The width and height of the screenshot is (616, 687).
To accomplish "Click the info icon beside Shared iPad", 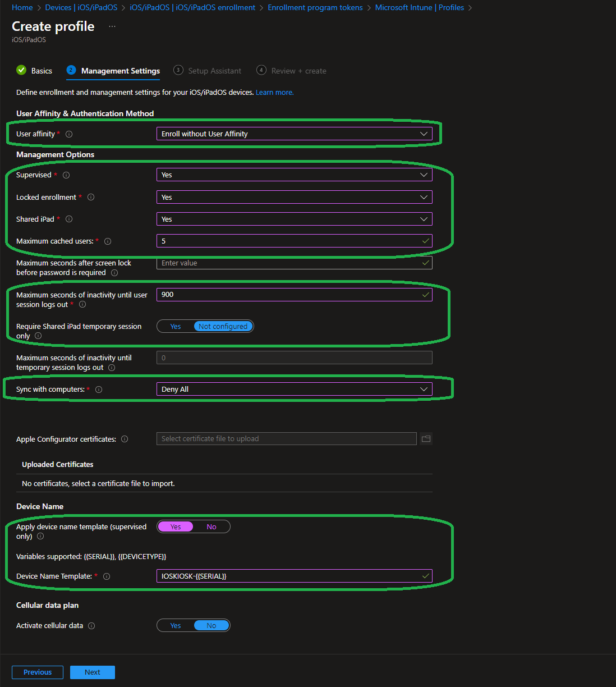I will pyautogui.click(x=69, y=219).
